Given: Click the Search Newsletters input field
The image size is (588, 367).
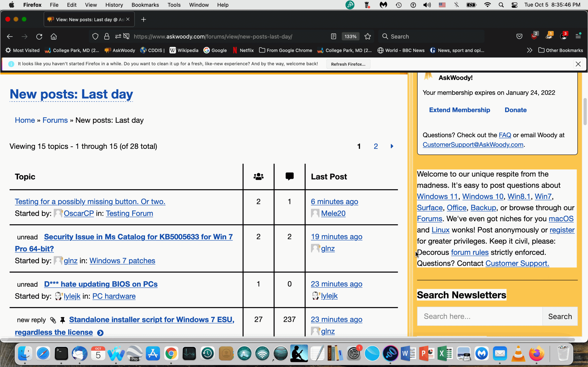Looking at the screenshot, I should [x=480, y=316].
